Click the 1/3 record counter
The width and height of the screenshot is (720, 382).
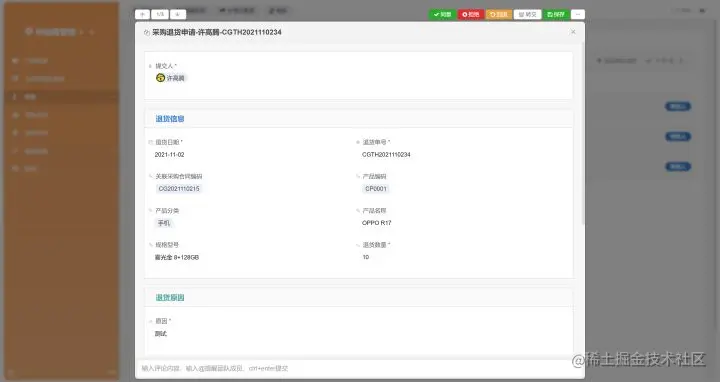(x=160, y=15)
